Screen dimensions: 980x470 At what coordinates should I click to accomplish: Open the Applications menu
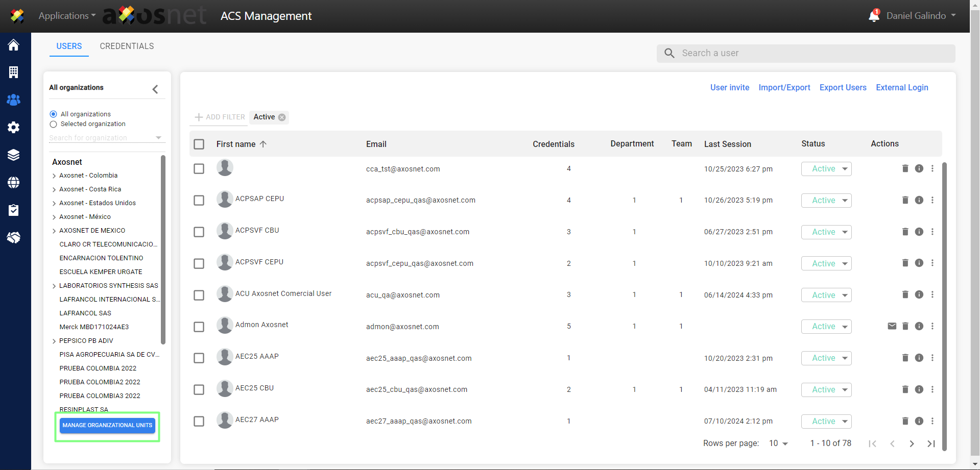pyautogui.click(x=67, y=16)
